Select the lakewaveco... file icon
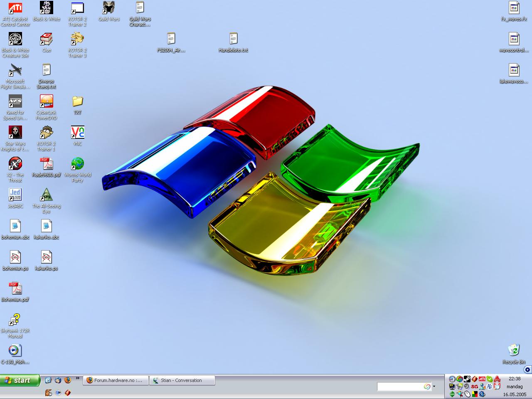 point(514,74)
